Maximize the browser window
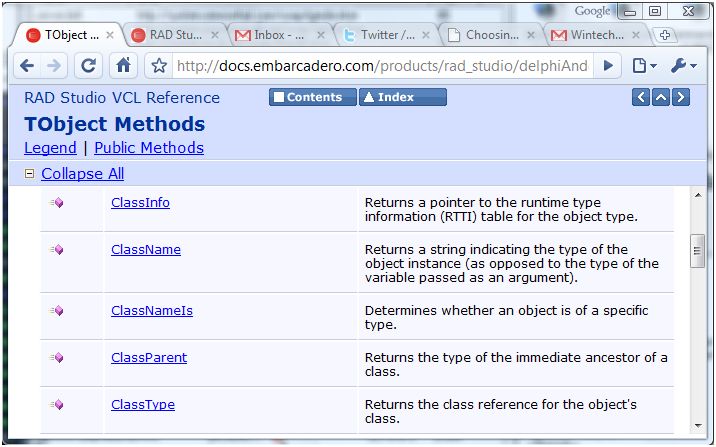 (655, 11)
